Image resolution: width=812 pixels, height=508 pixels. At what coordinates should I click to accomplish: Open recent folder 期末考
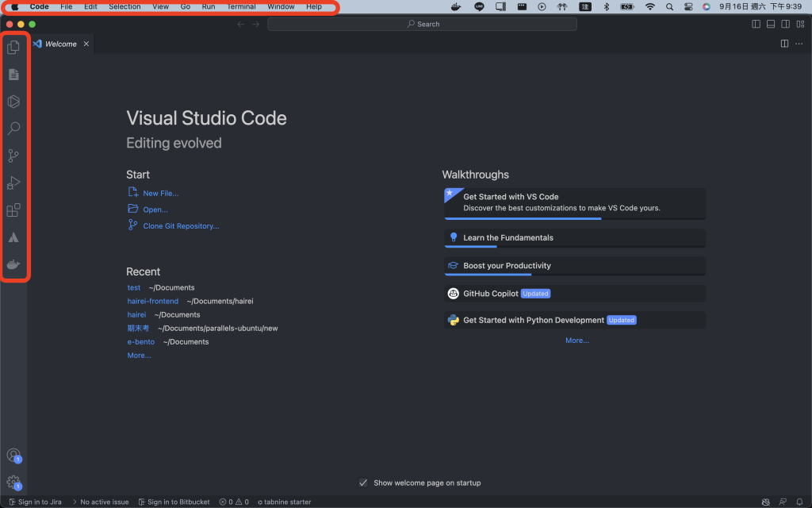pyautogui.click(x=138, y=328)
